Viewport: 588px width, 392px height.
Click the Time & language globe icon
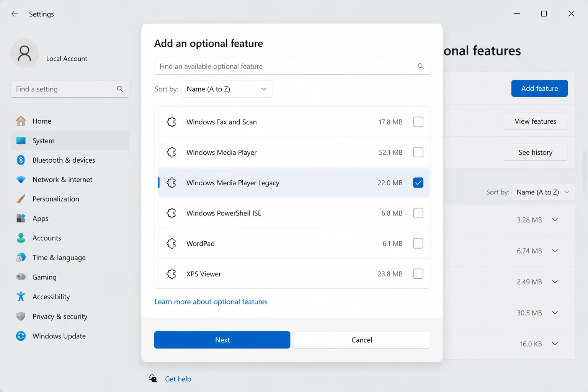coord(21,257)
